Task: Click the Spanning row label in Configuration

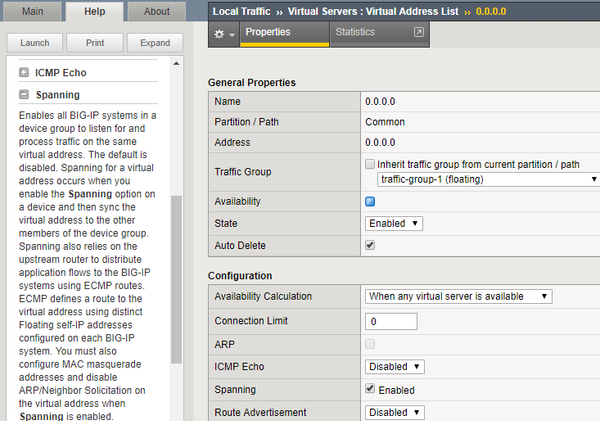Action: (235, 390)
